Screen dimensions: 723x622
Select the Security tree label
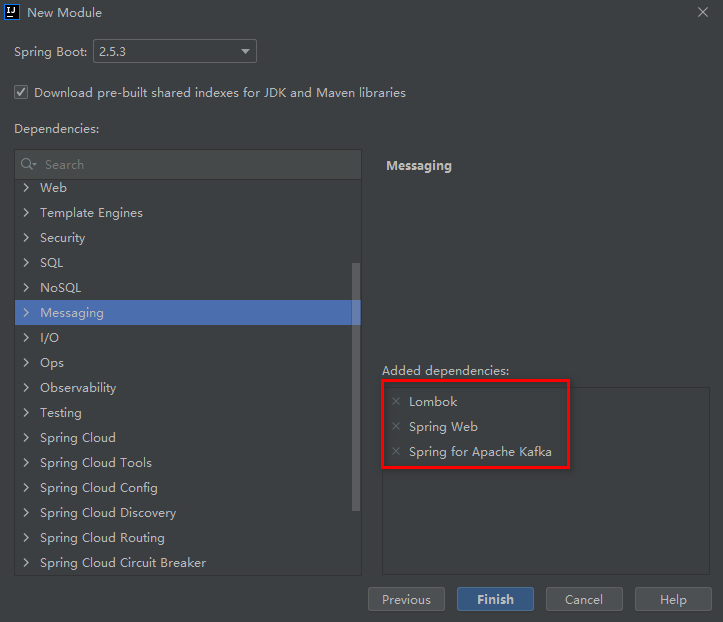63,237
